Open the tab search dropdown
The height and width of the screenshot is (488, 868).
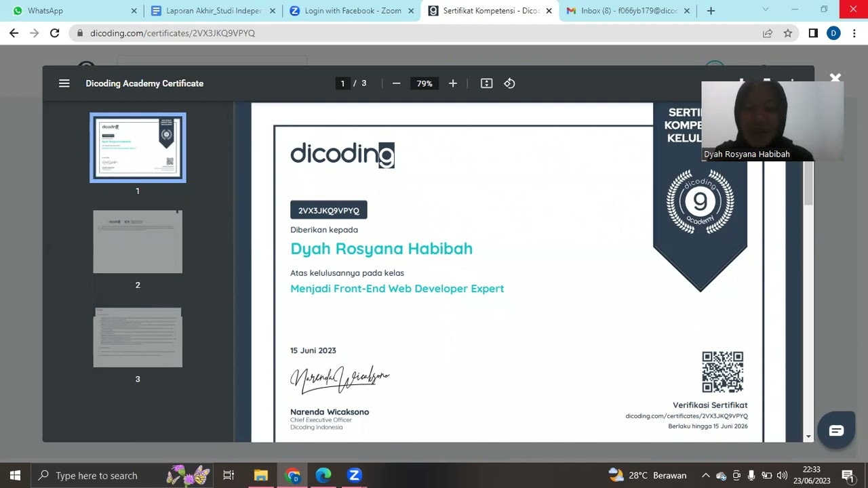766,9
